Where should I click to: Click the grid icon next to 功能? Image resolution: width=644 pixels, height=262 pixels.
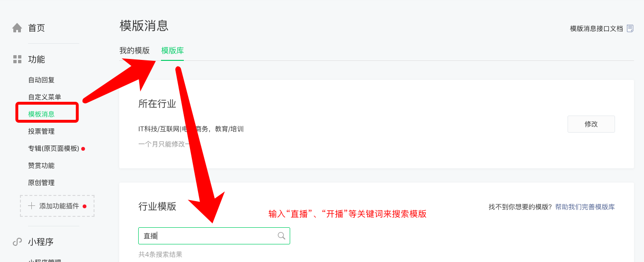[17, 59]
